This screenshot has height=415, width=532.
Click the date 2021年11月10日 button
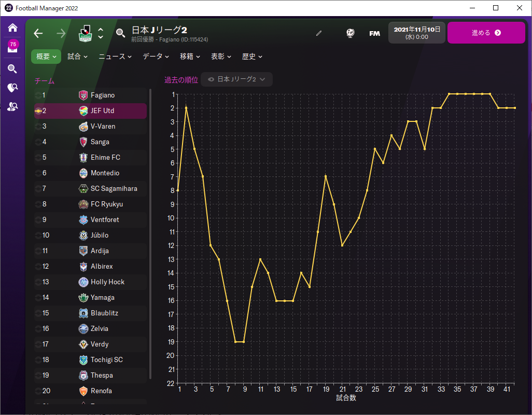(417, 33)
